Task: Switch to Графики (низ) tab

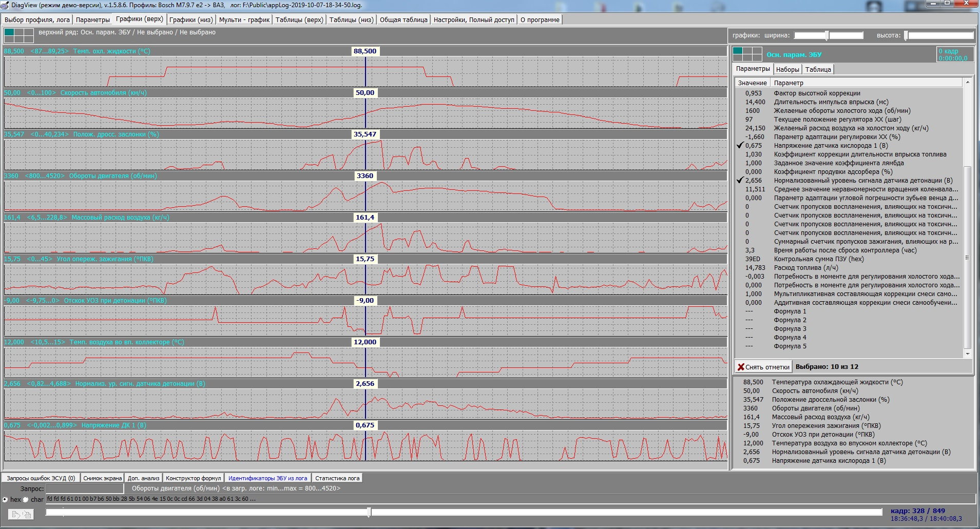Action: [x=191, y=19]
